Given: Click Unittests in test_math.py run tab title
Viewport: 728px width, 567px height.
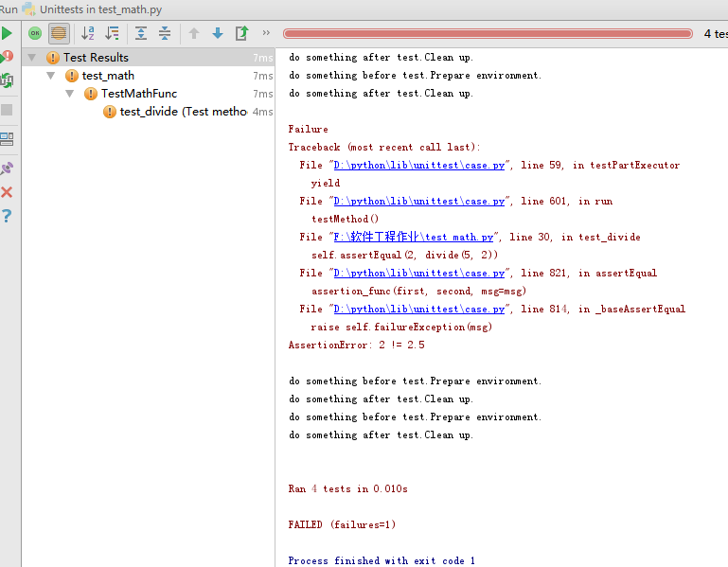Looking at the screenshot, I should [x=100, y=9].
